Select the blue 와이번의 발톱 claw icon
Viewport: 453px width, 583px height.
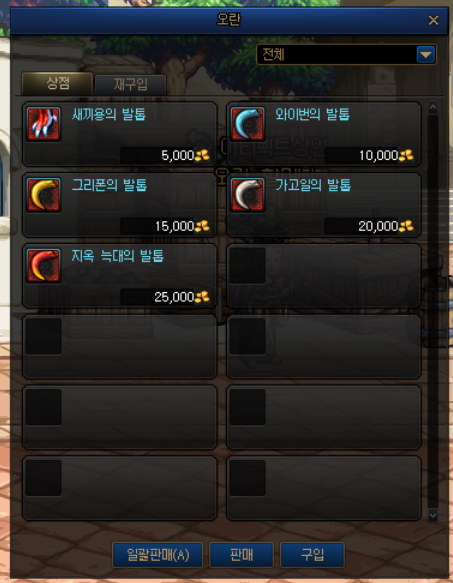click(x=247, y=124)
